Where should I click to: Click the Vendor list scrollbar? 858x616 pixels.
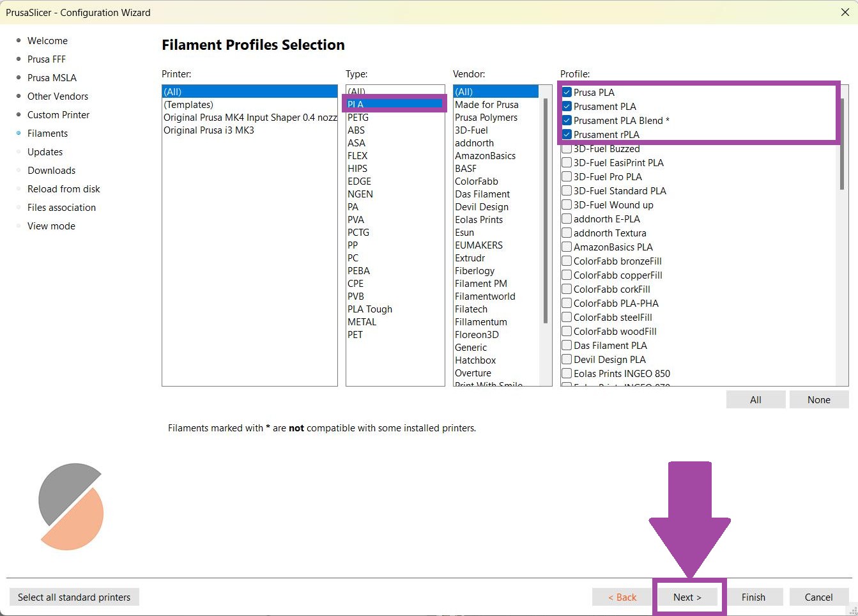545,211
